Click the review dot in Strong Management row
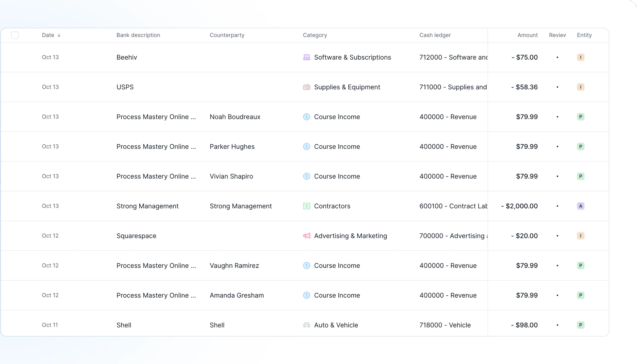The image size is (637, 364). [x=557, y=206]
